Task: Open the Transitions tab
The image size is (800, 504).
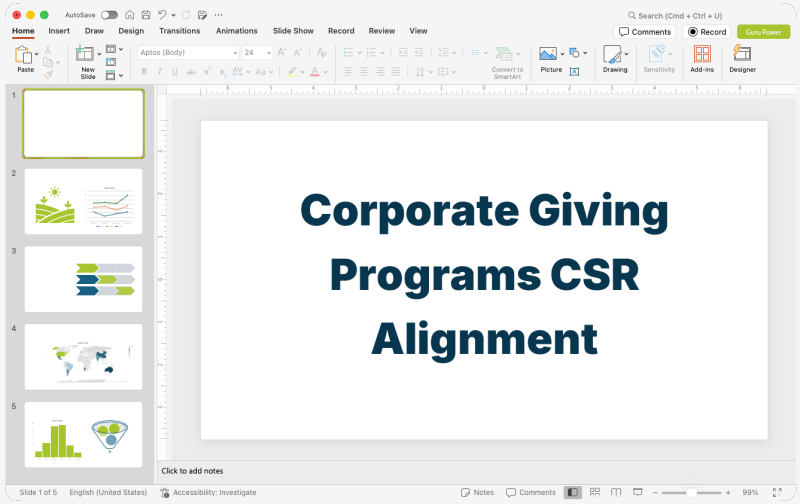Action: (180, 31)
